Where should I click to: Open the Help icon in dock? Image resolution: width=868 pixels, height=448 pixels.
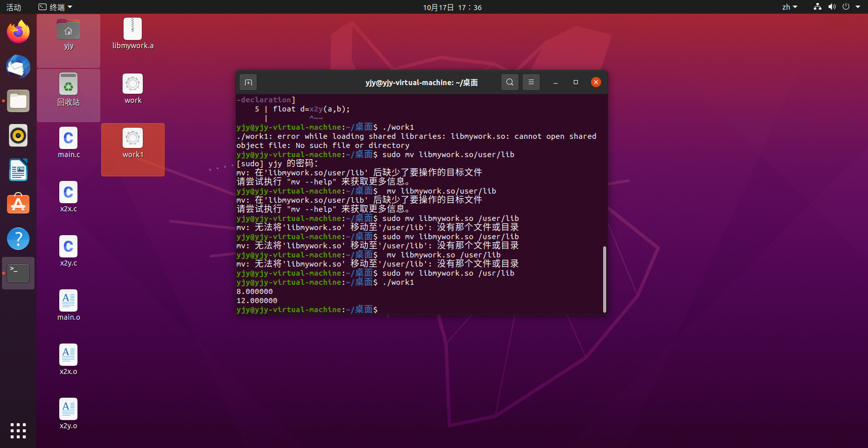[18, 239]
